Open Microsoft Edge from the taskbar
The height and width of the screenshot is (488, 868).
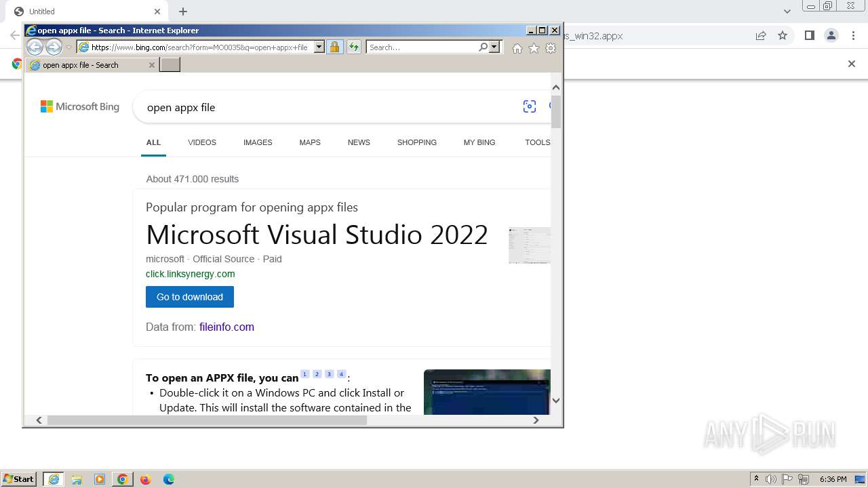(168, 479)
